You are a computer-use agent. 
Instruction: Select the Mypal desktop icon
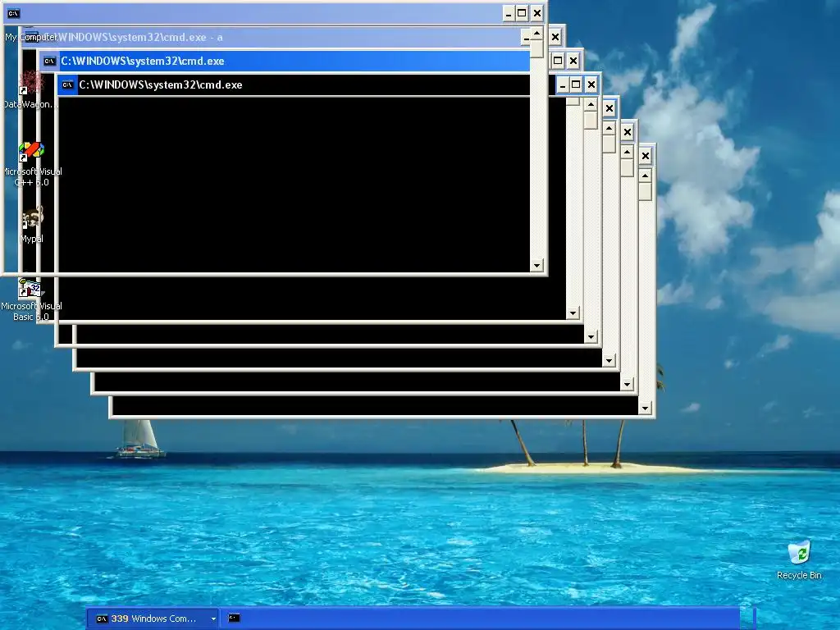point(32,225)
